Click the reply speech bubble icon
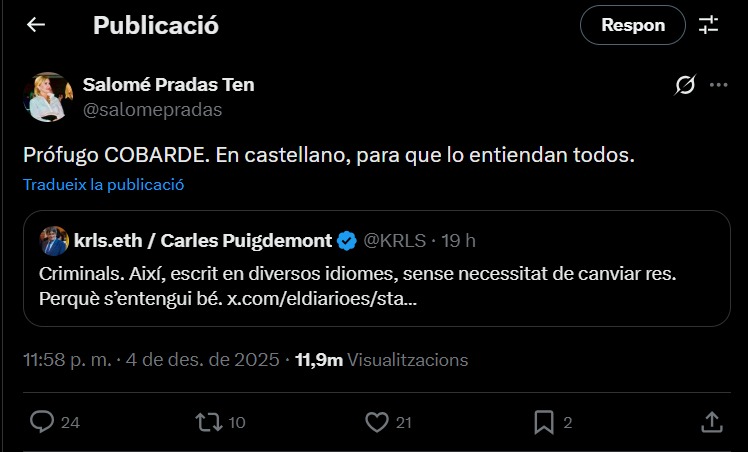Viewport: 748px width, 452px height. tap(42, 422)
